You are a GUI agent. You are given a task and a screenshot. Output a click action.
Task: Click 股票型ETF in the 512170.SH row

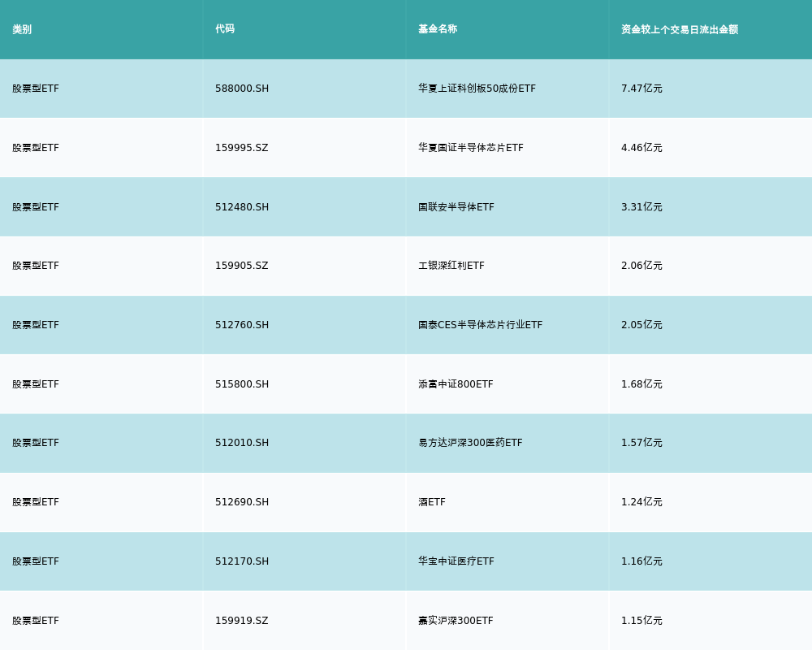[x=36, y=561]
